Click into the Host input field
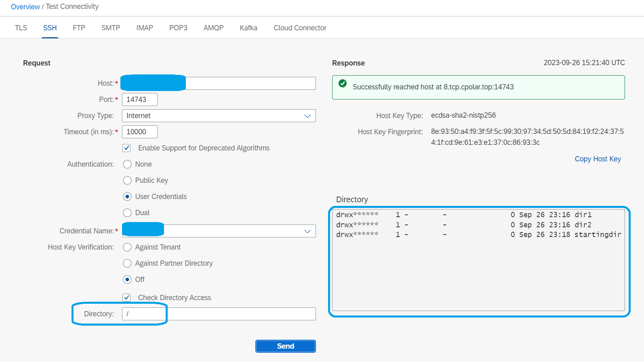The image size is (644, 362). click(219, 83)
